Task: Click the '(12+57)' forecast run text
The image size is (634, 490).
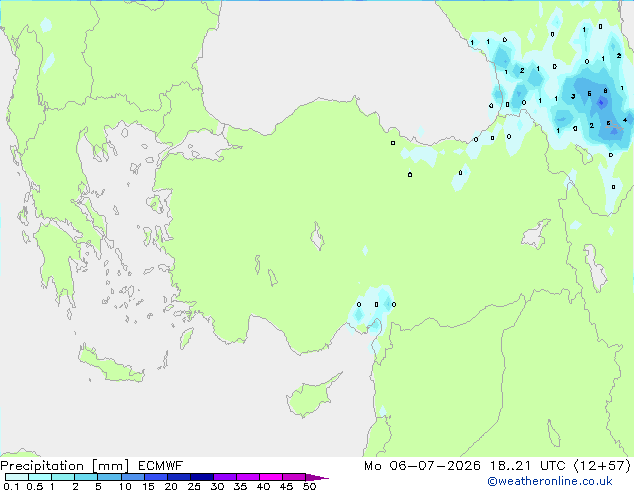Action: coord(602,466)
